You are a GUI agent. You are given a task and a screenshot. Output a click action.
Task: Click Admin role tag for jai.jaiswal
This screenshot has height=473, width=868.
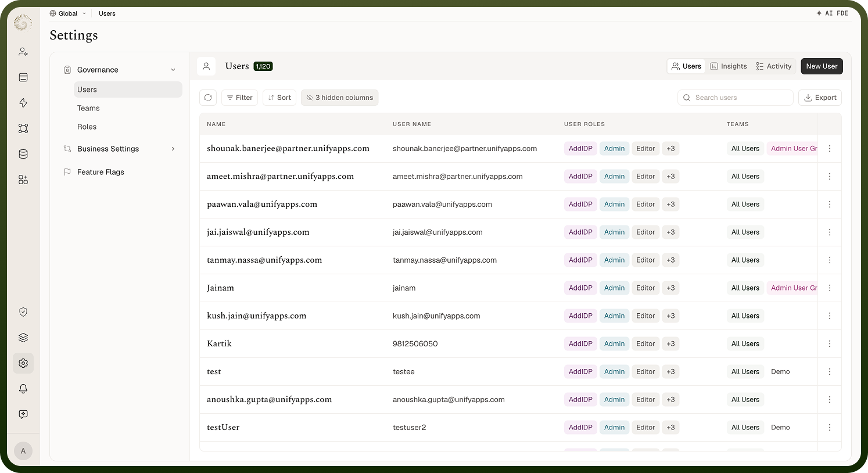(614, 232)
